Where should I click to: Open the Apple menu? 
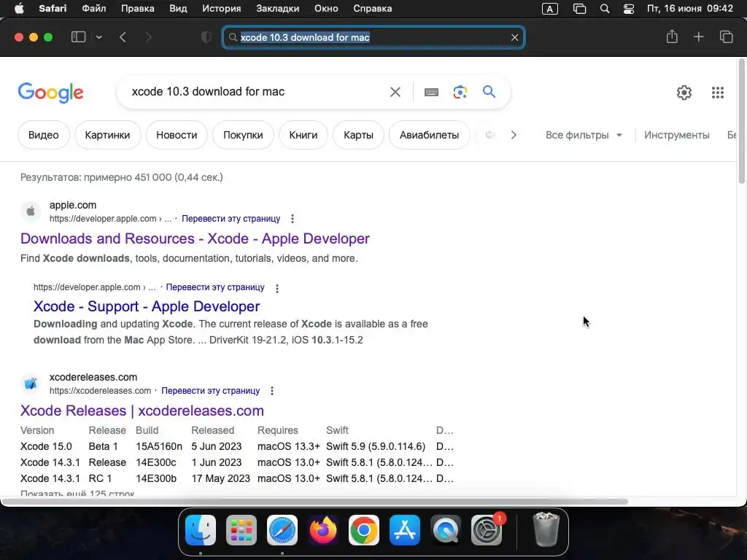click(x=19, y=9)
